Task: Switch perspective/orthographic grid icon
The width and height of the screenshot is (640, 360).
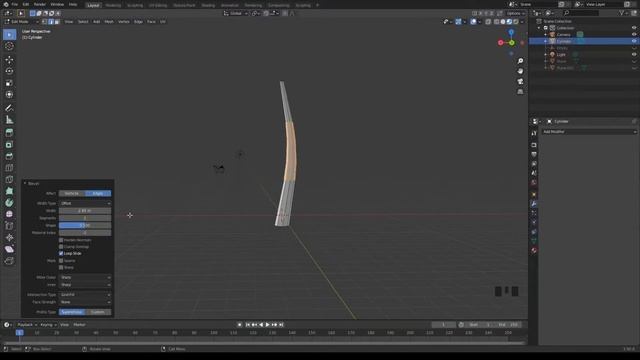Action: (x=520, y=92)
